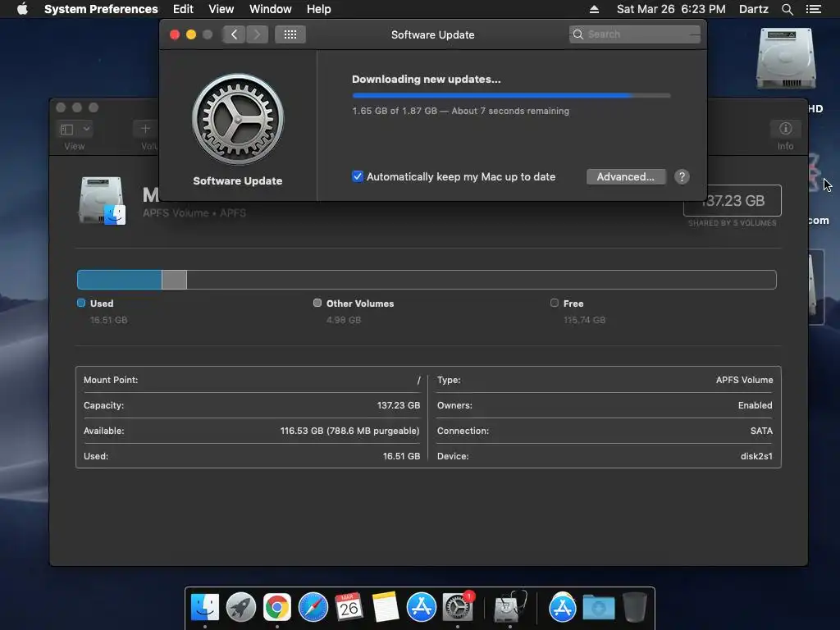
Task: Open the Applications folder in Dock
Action: pos(562,607)
